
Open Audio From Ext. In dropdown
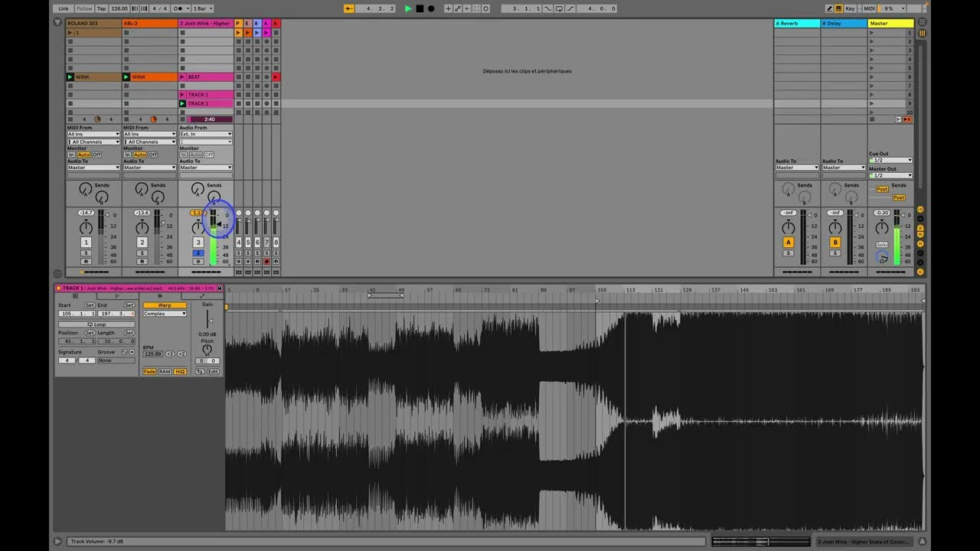pos(206,134)
